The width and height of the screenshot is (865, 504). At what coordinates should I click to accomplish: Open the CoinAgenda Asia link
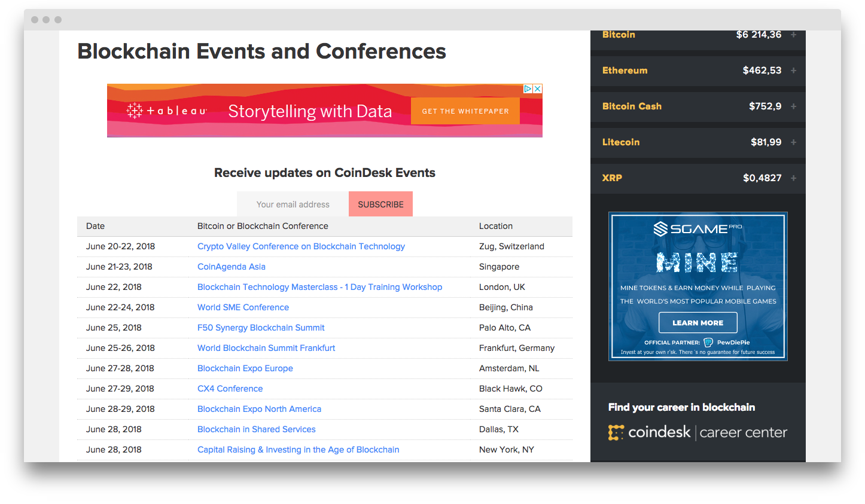(232, 267)
